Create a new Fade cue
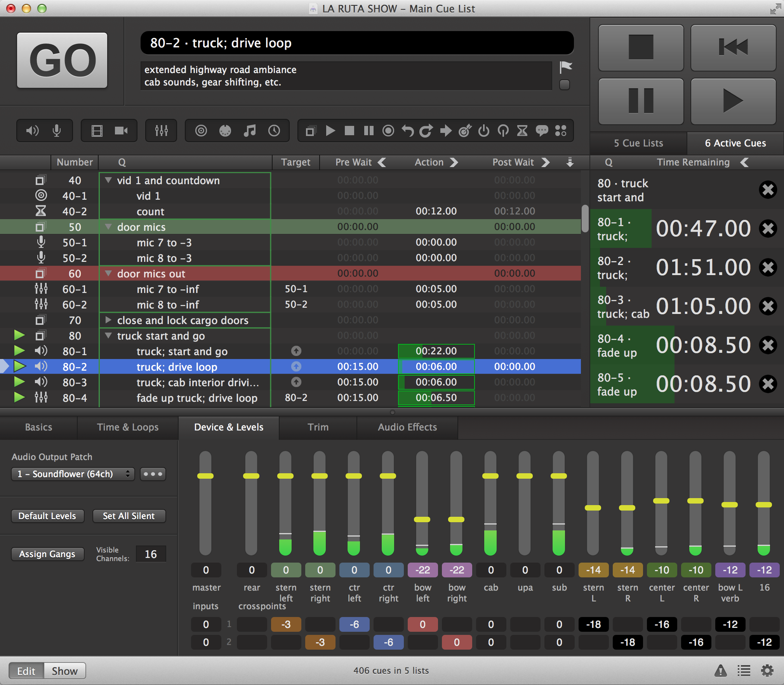 [161, 131]
